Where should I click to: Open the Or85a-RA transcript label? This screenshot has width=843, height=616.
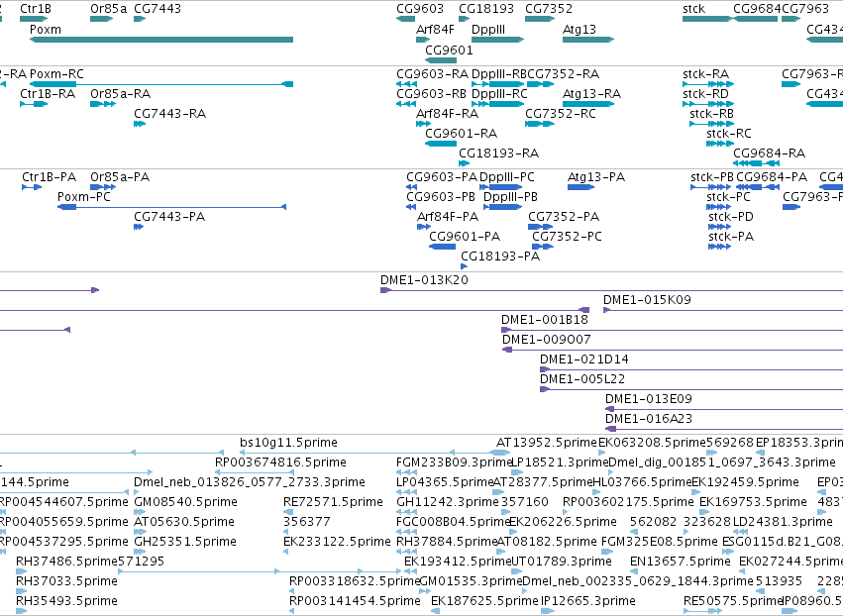121,94
